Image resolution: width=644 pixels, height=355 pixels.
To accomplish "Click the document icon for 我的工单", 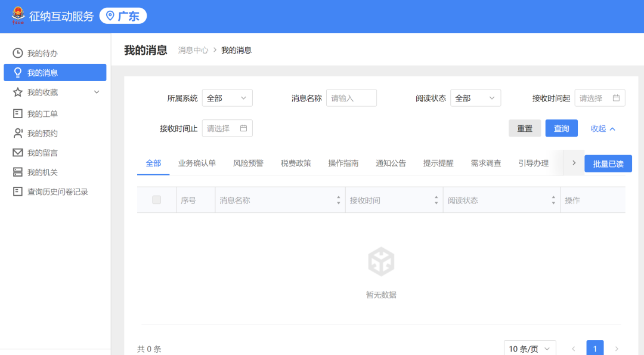I will (x=18, y=113).
